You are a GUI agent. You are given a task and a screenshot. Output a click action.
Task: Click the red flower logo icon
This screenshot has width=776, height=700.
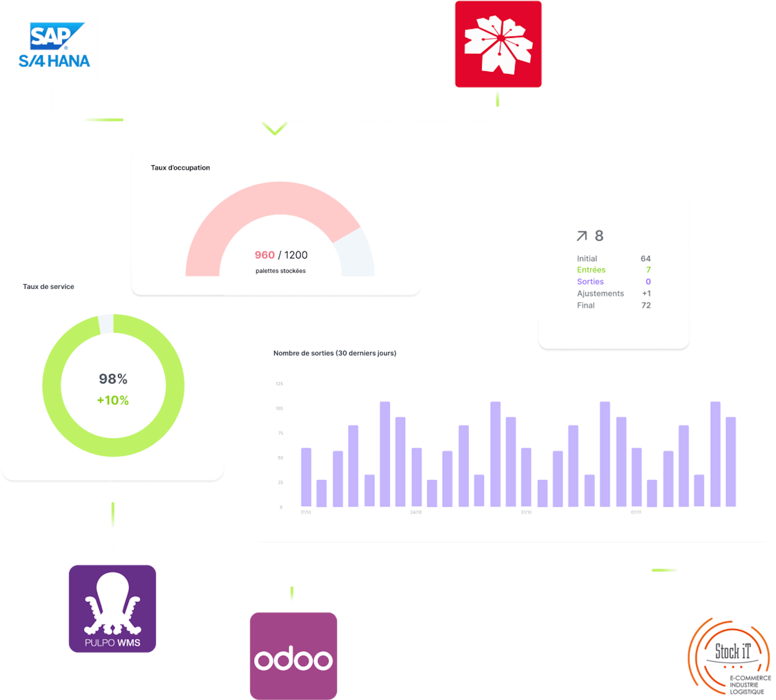click(x=498, y=44)
